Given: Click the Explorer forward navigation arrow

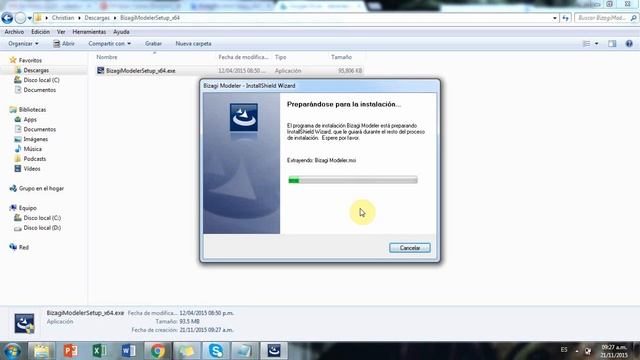Looking at the screenshot, I should point(20,18).
